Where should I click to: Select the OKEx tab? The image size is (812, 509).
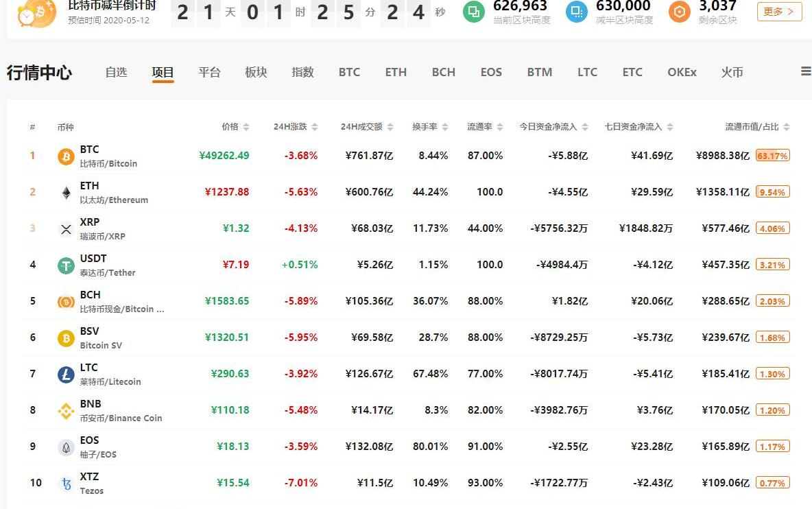(682, 72)
